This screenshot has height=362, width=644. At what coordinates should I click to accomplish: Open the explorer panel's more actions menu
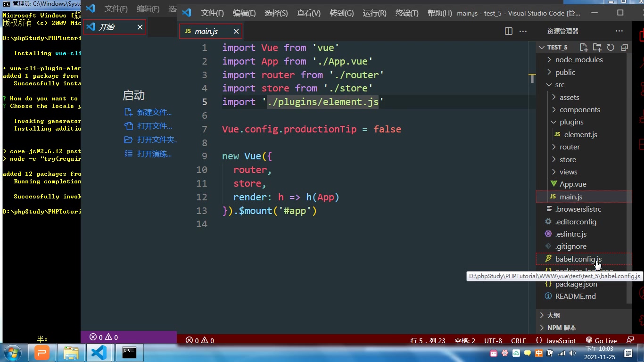point(619,31)
